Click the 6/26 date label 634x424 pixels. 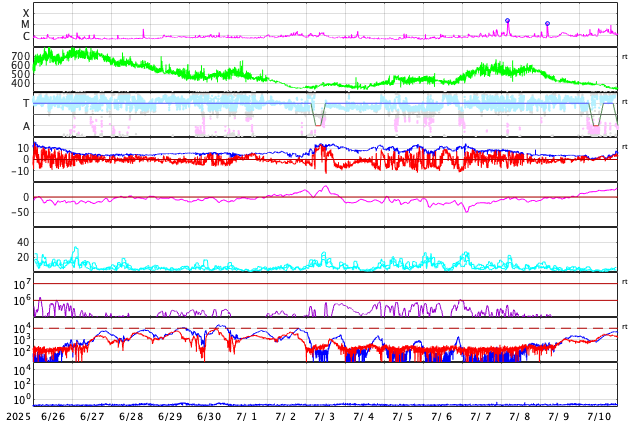(x=53, y=417)
